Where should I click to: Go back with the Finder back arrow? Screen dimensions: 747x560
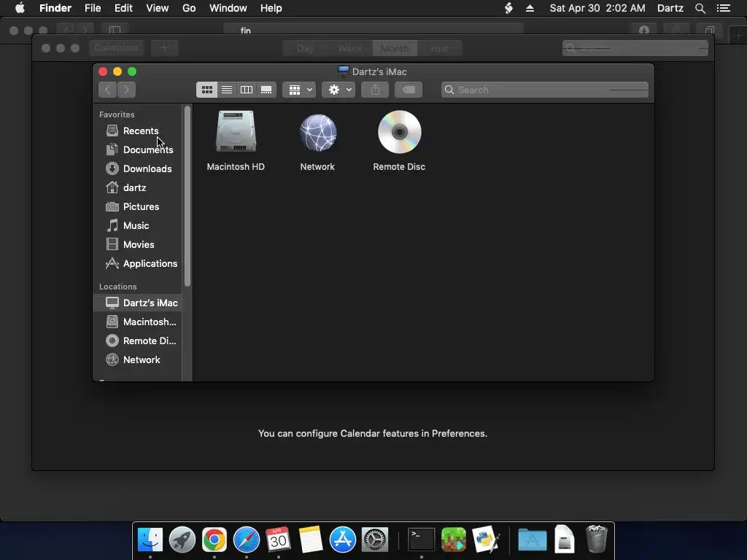pyautogui.click(x=108, y=90)
